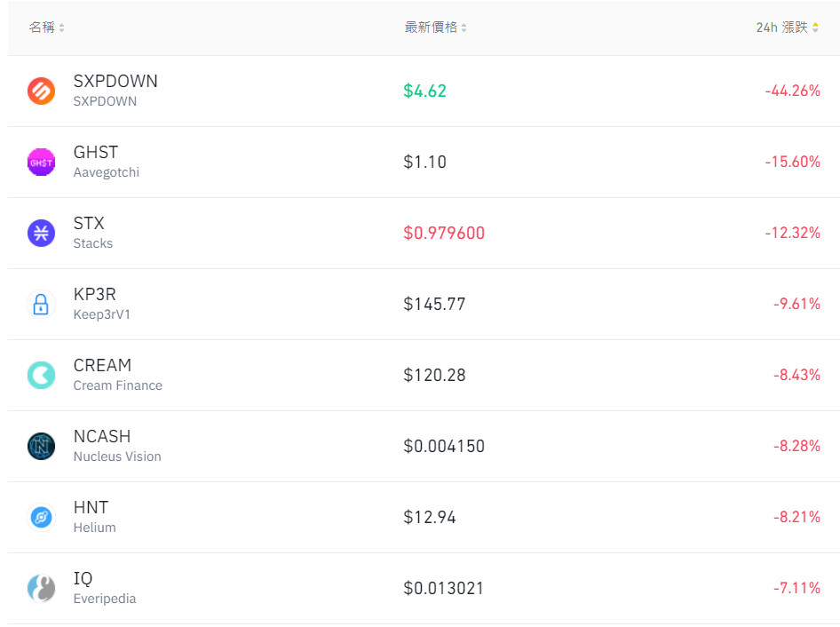
Task: Click the NCASH Nucleus Vision icon
Action: click(x=41, y=447)
